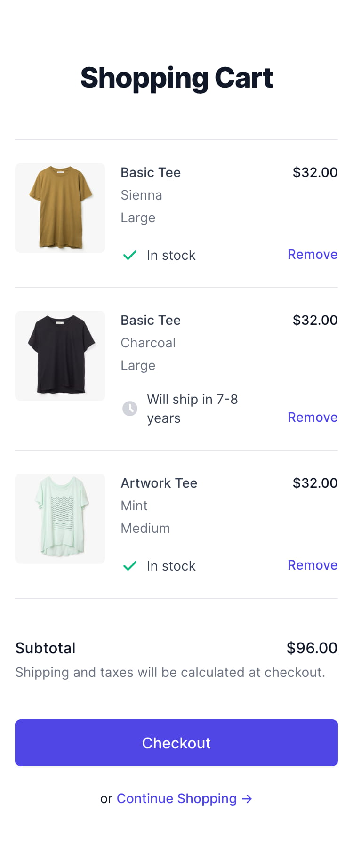Click the Shopping Cart heading
This screenshot has width=353, height=868.
[176, 78]
